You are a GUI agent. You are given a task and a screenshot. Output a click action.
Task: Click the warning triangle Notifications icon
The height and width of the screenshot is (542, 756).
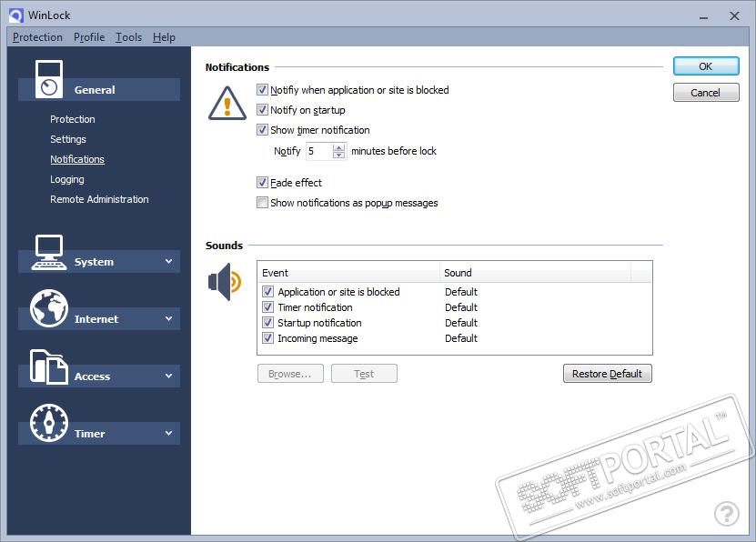[227, 103]
